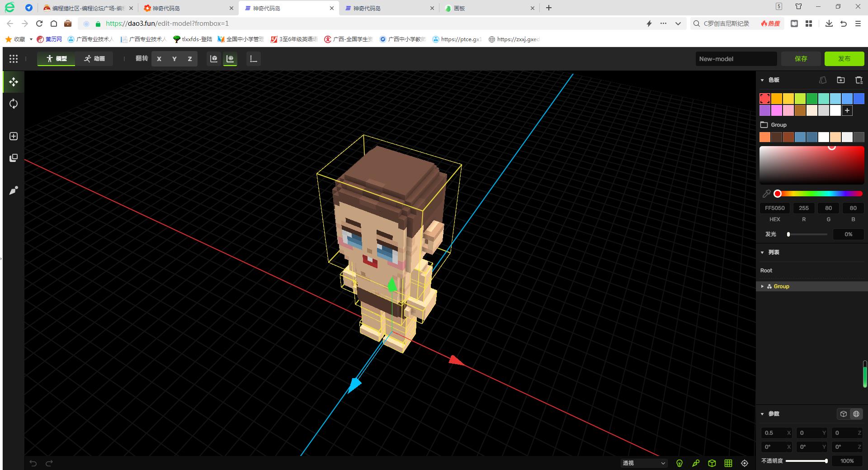
Task: Select the paint pen tool in sidebar
Action: [14, 190]
